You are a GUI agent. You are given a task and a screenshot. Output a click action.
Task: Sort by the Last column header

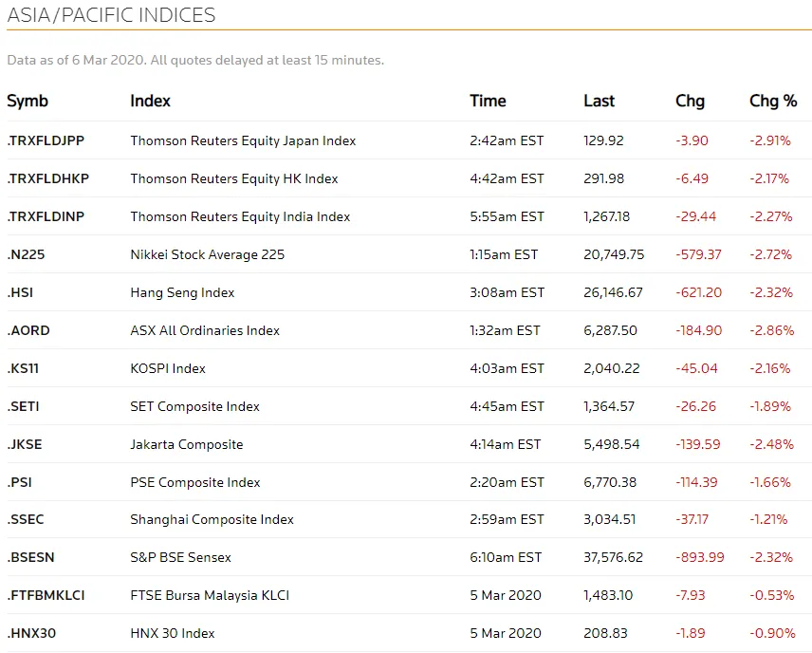600,101
